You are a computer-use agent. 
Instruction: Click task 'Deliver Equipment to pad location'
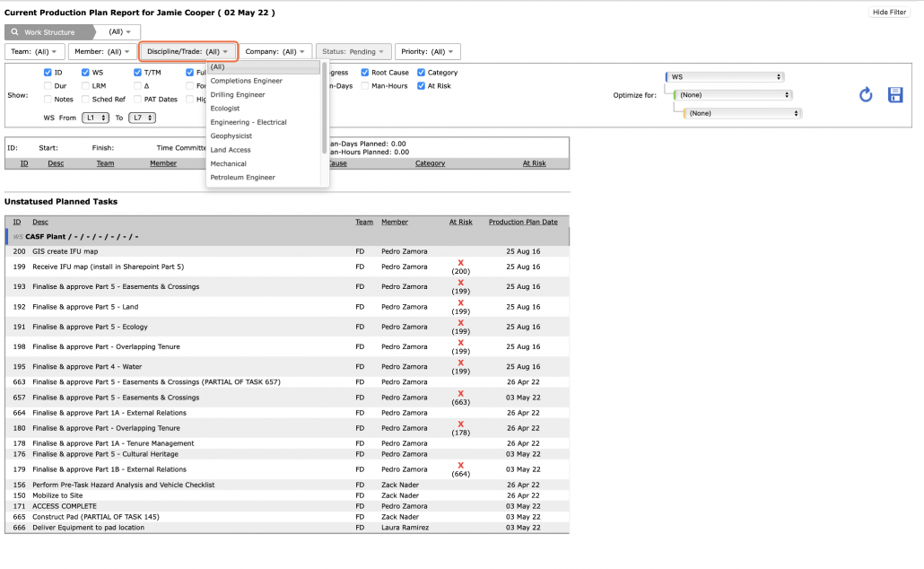(x=89, y=528)
